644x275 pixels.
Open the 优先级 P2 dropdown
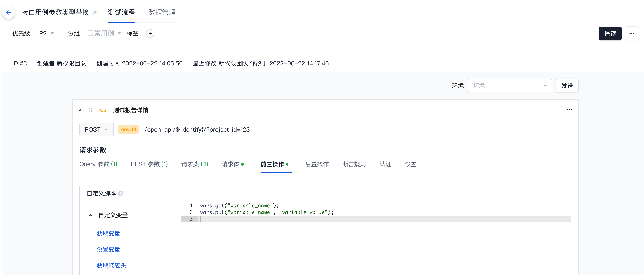tap(46, 33)
